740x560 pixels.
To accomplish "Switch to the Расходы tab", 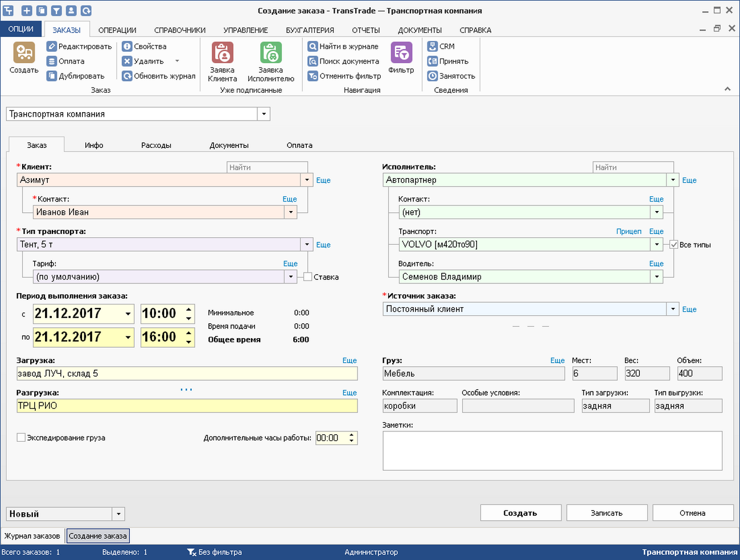I will click(156, 145).
